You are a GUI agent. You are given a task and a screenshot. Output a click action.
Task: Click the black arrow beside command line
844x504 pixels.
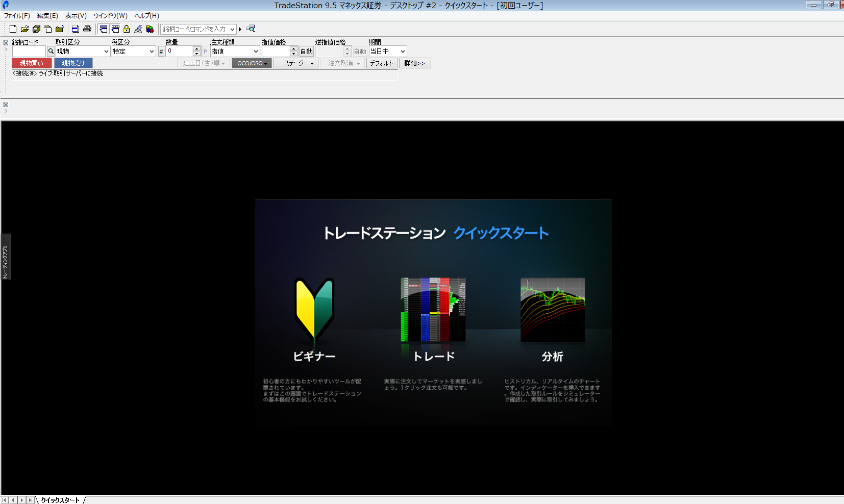tap(240, 30)
